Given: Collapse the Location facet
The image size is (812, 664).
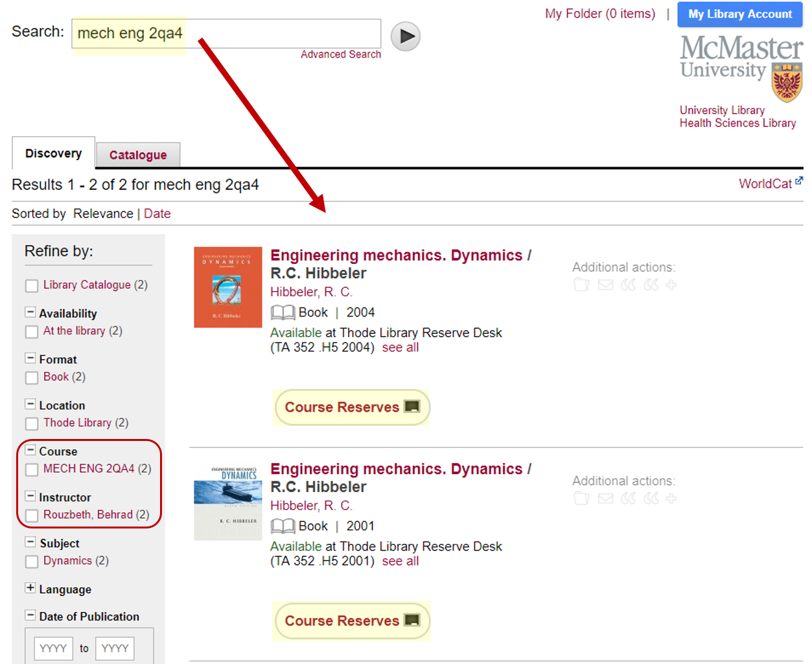Looking at the screenshot, I should [x=30, y=404].
